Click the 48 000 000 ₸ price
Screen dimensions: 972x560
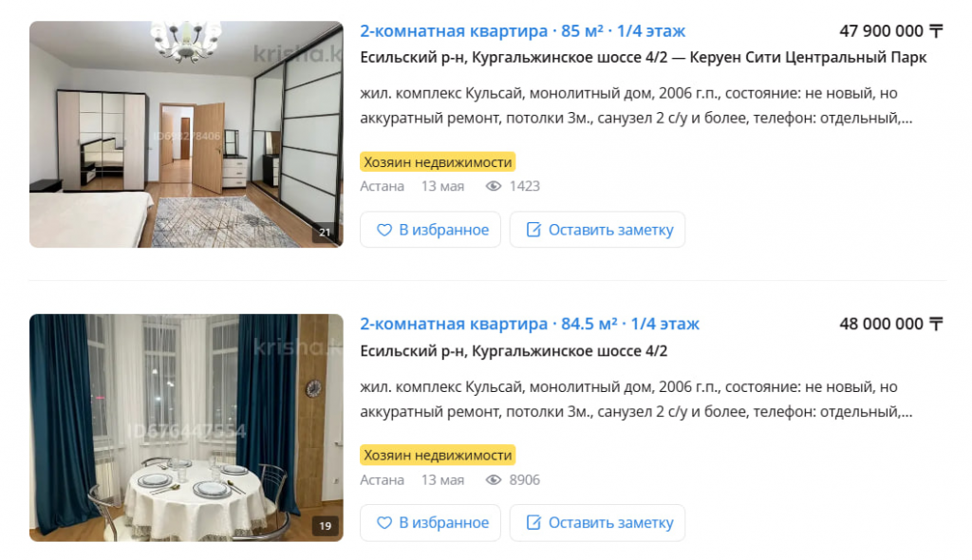890,324
